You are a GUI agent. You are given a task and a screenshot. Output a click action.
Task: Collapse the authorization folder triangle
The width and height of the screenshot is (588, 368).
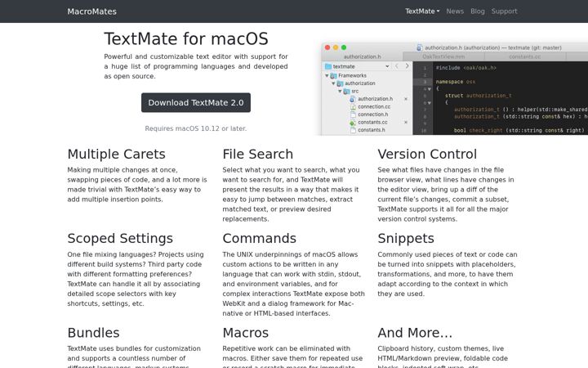pos(333,83)
